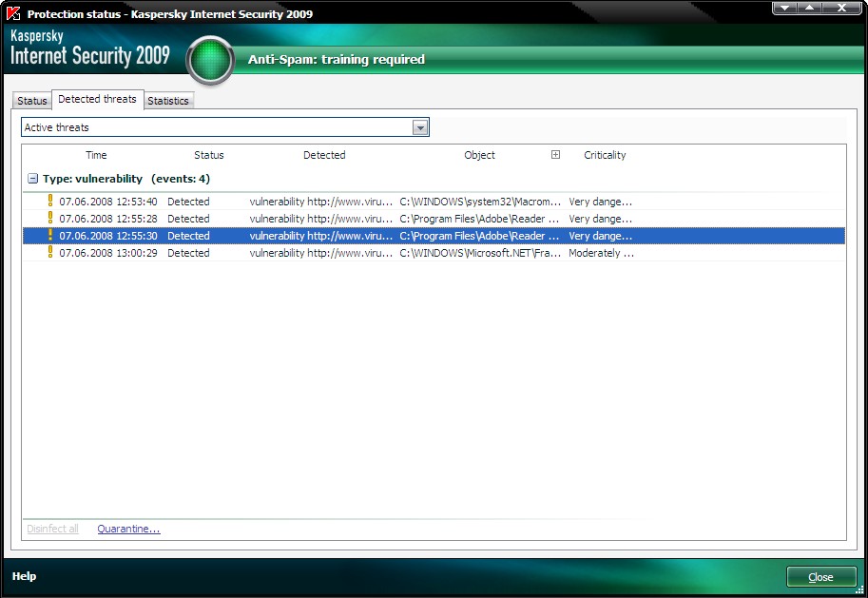The height and width of the screenshot is (598, 868).
Task: Select the Microsoft.NET moderately dangerous threat row
Action: click(380, 253)
